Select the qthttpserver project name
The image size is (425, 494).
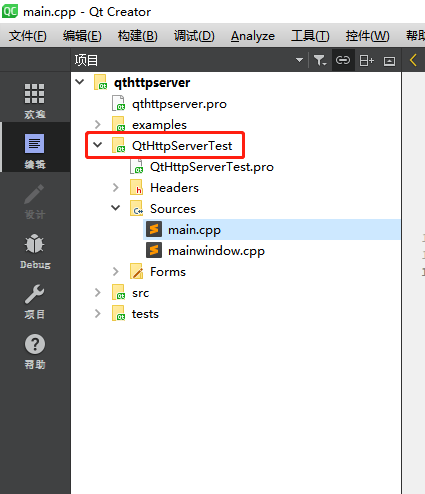pyautogui.click(x=152, y=83)
